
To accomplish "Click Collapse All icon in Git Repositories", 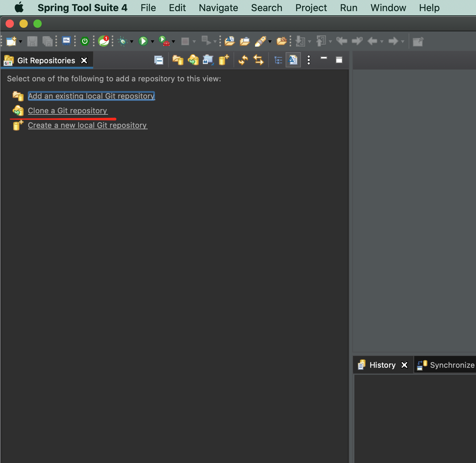I will pos(159,60).
